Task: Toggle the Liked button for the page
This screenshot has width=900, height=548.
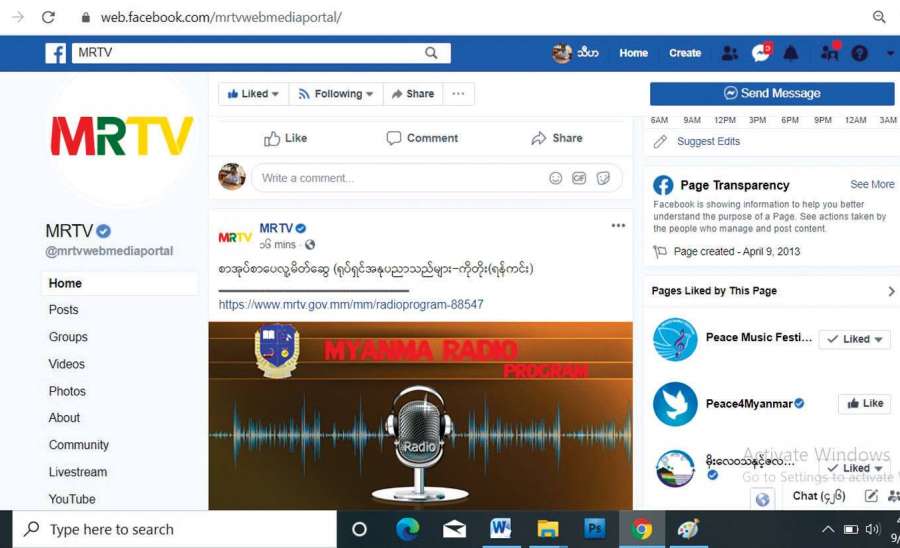Action: coord(253,94)
